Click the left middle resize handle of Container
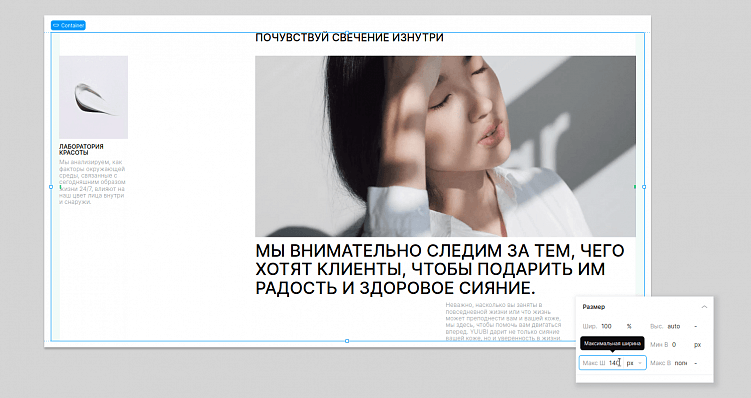The width and height of the screenshot is (751, 398). pos(51,187)
